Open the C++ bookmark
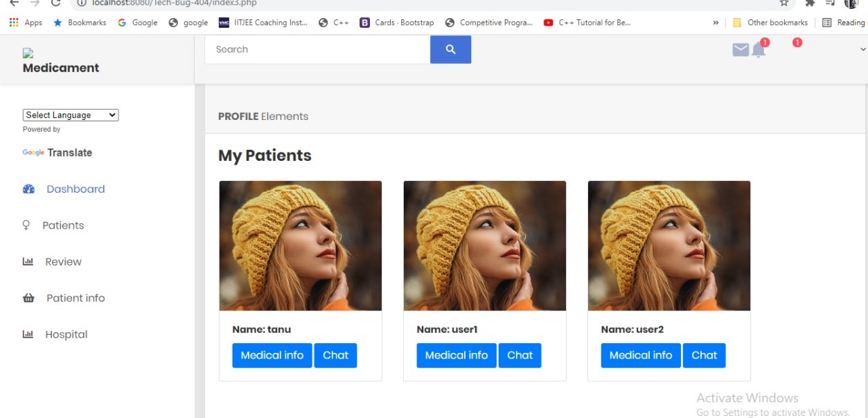The image size is (868, 418). click(333, 22)
